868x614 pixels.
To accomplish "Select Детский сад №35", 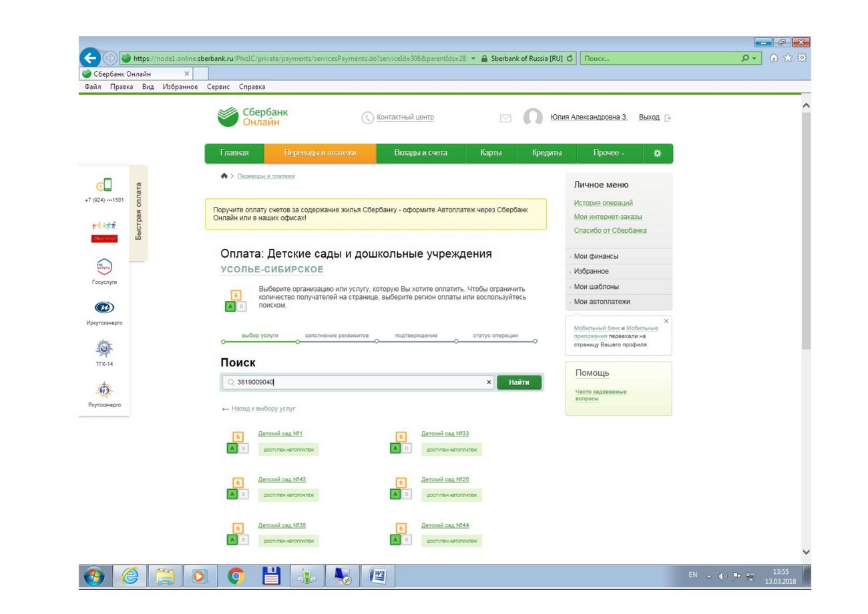I will [x=282, y=525].
